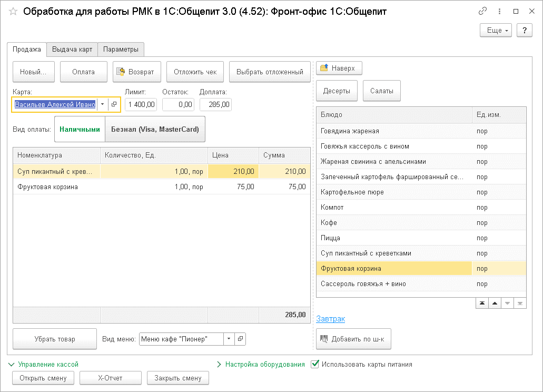
Task: Click the Оплата button
Action: [x=84, y=72]
